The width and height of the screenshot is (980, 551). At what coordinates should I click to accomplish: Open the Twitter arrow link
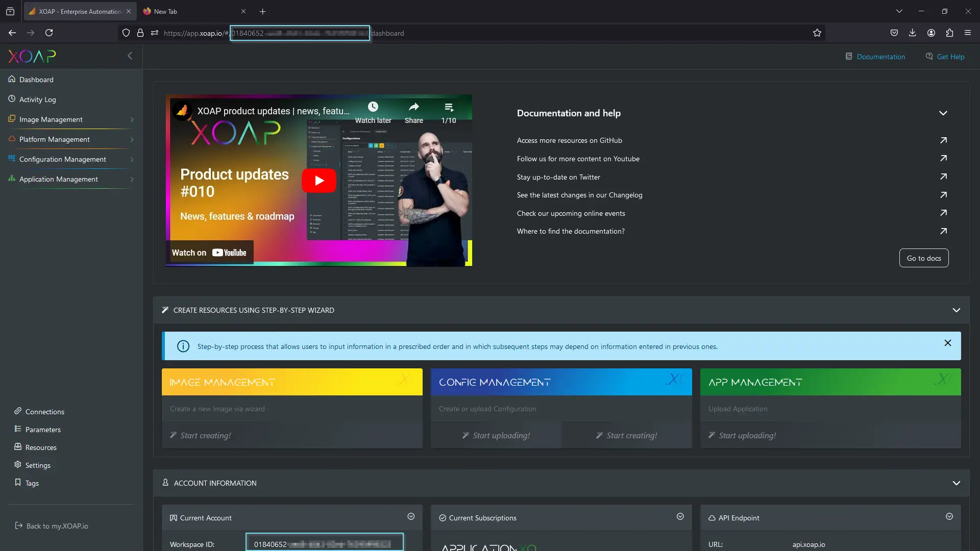point(943,177)
